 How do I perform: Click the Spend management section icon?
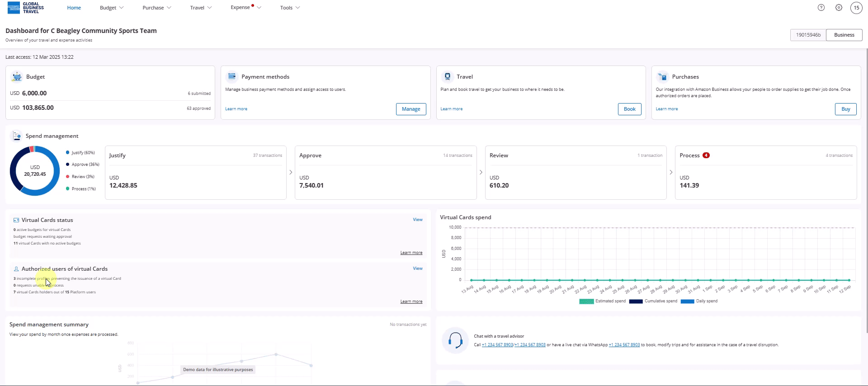coord(17,136)
